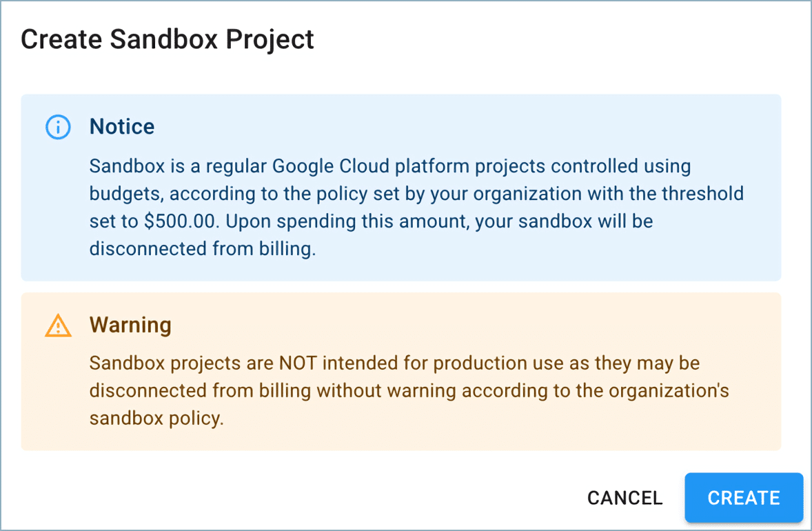Viewport: 812px width, 531px height.
Task: Click 'sandbox policy.' ending the warning
Action: [156, 418]
